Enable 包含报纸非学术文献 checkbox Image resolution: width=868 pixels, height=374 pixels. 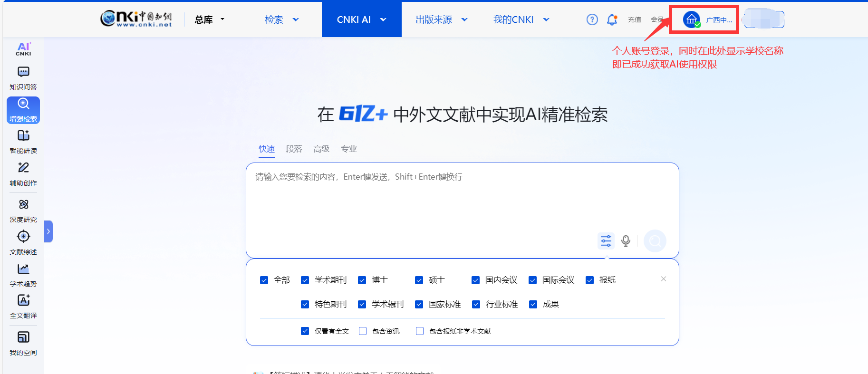(x=420, y=331)
